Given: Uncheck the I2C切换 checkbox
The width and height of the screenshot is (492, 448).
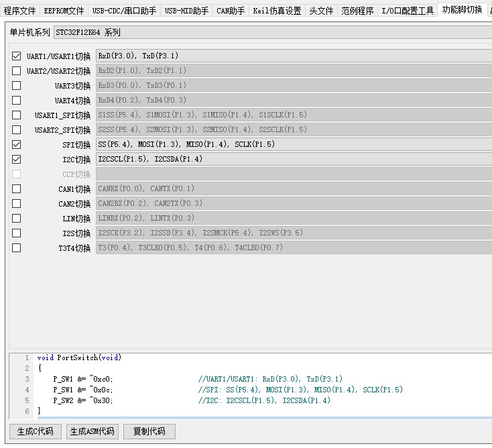Looking at the screenshot, I should click(16, 160).
